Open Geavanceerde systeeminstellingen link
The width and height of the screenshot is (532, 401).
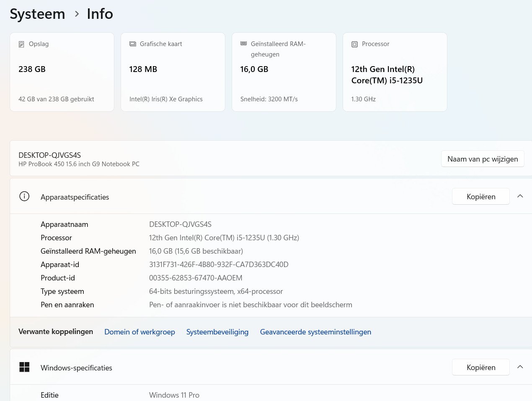click(315, 332)
